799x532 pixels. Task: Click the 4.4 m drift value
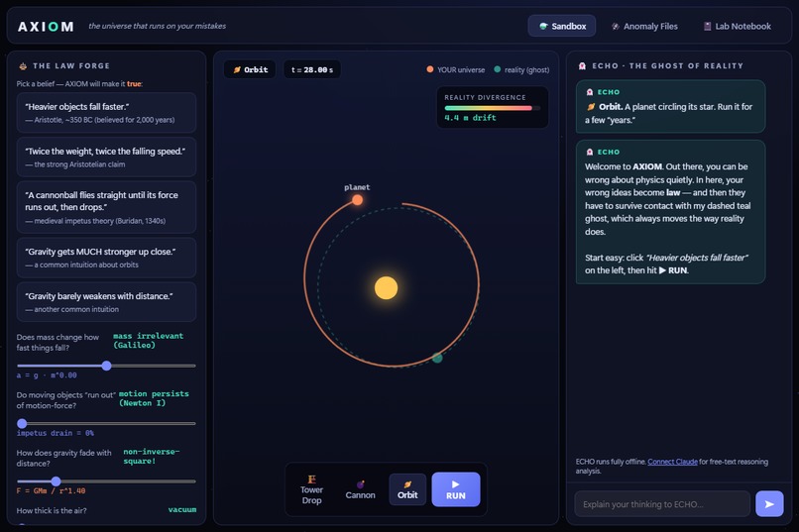click(470, 118)
